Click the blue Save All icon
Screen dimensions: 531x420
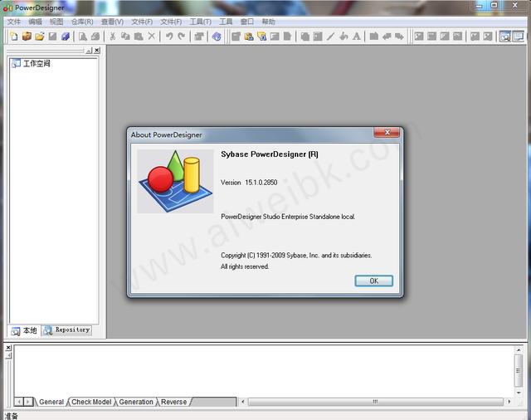pyautogui.click(x=66, y=37)
